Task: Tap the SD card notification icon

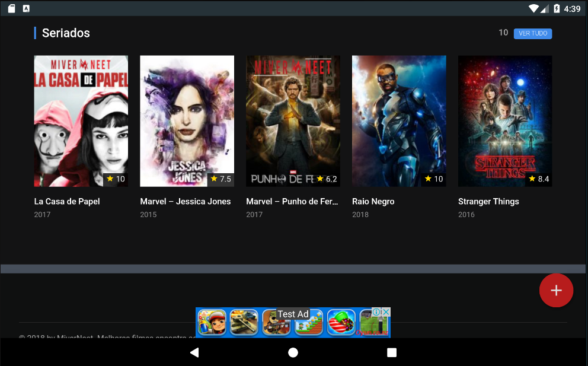Action: tap(12, 9)
